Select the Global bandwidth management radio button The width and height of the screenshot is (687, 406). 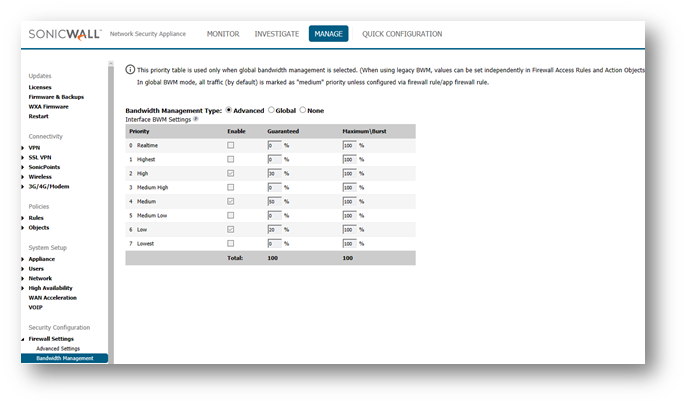[271, 110]
